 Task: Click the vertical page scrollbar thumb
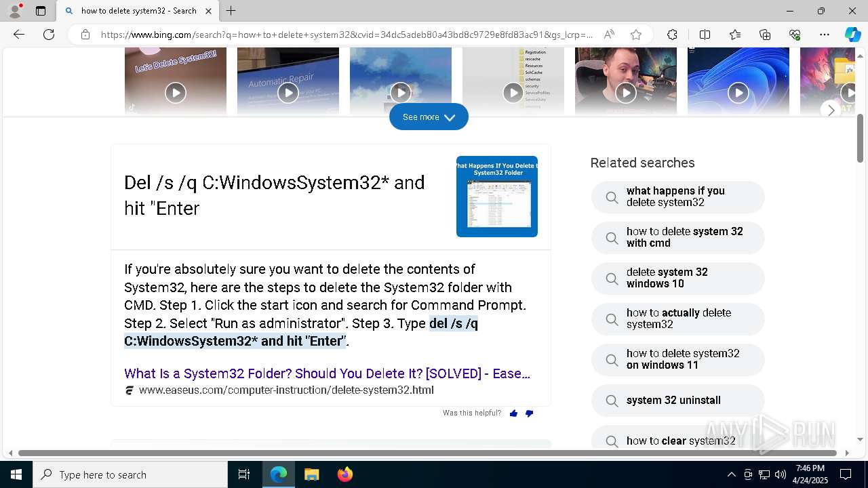(860, 138)
